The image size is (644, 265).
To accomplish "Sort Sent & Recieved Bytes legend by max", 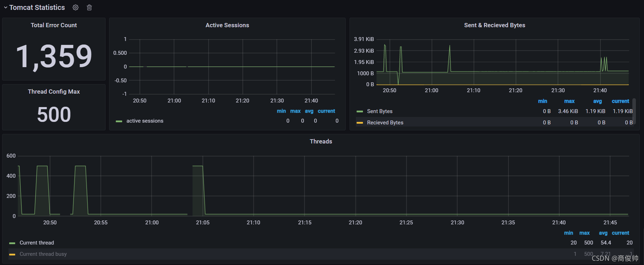I will point(570,101).
